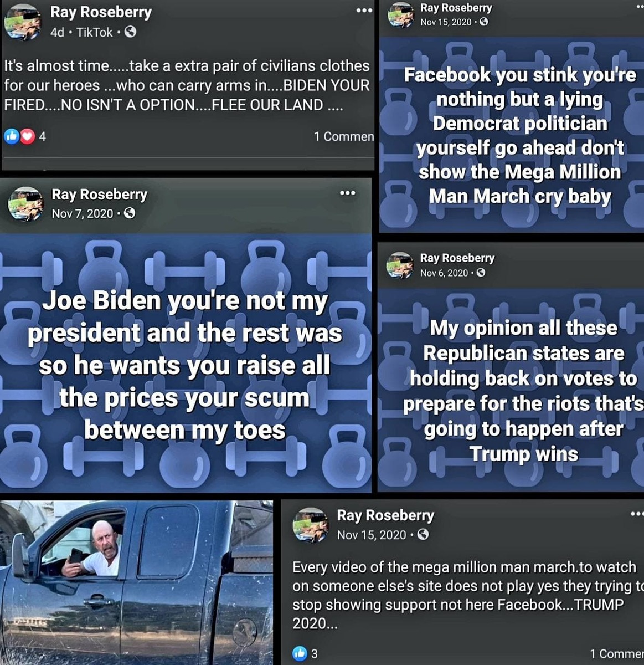This screenshot has width=644, height=665.
Task: Click globe icon beside Nov 7, 2020
Action: pos(130,213)
